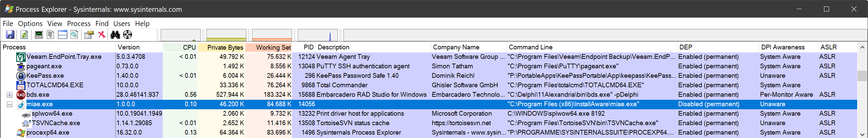Image resolution: width=868 pixels, height=138 pixels.
Task: Open System Information monitor icon
Action: [x=39, y=34]
